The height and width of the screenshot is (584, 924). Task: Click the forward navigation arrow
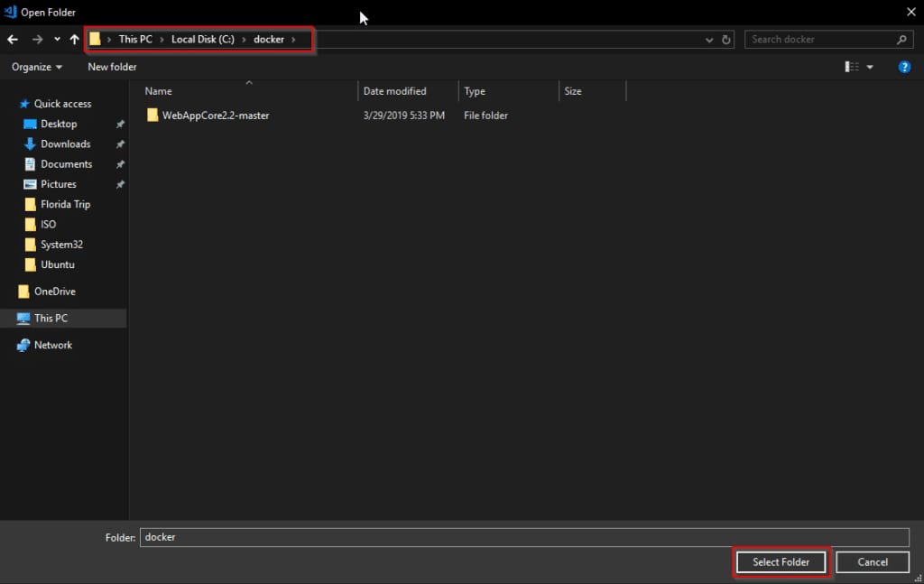click(x=37, y=40)
